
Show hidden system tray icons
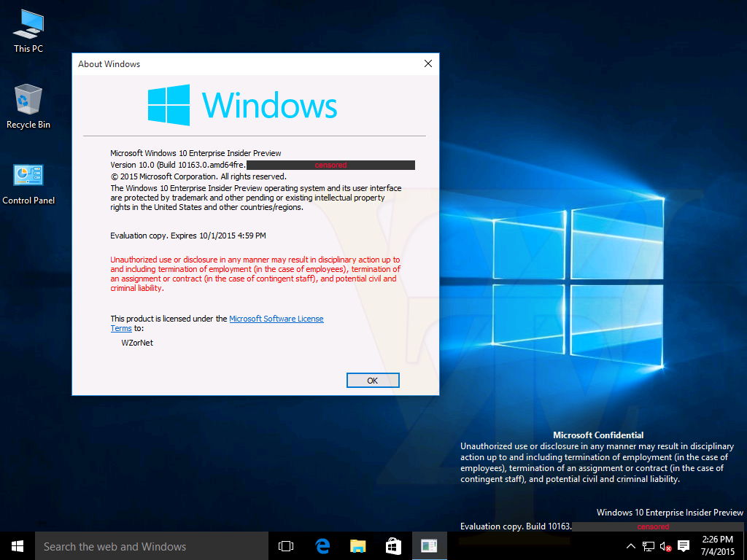click(630, 546)
